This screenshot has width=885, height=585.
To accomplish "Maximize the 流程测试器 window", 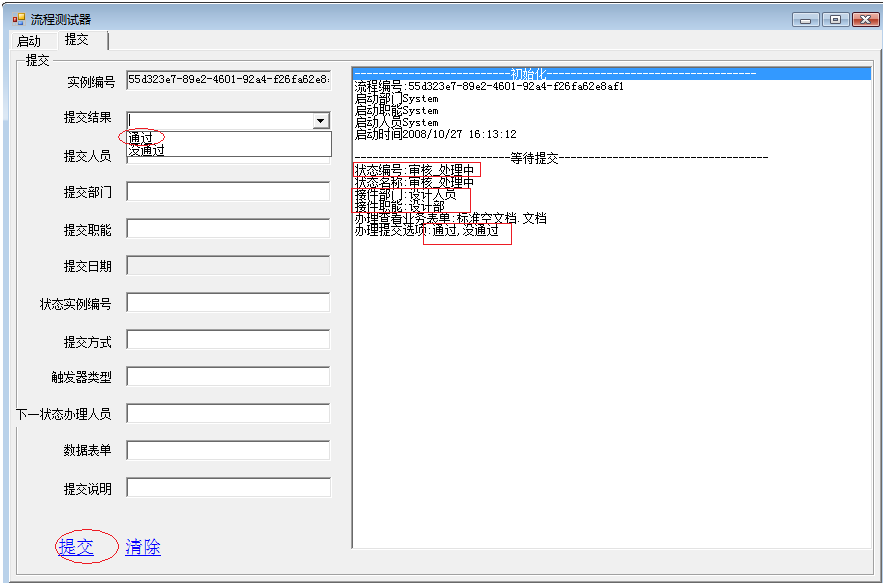I will (836, 19).
